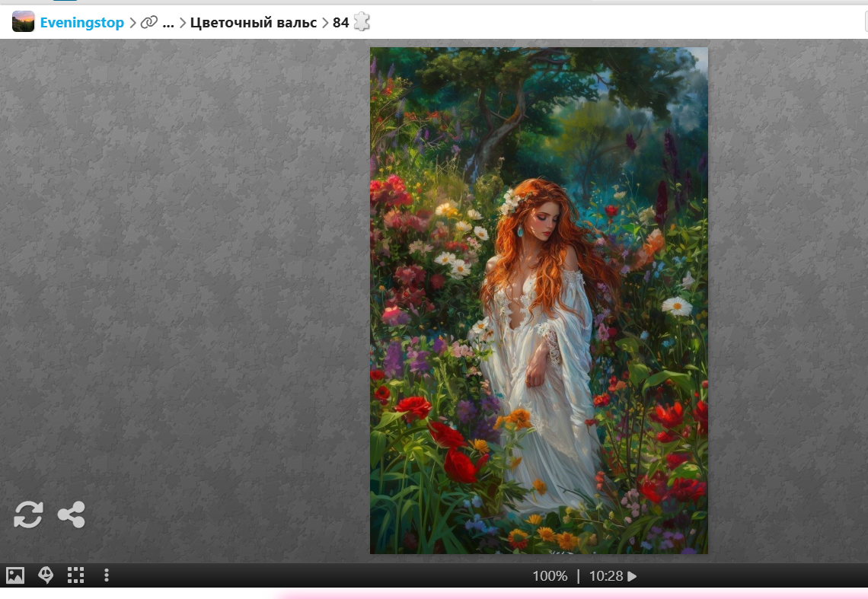The image size is (868, 599).
Task: Click the chevron right after Eveningstop
Action: [132, 23]
